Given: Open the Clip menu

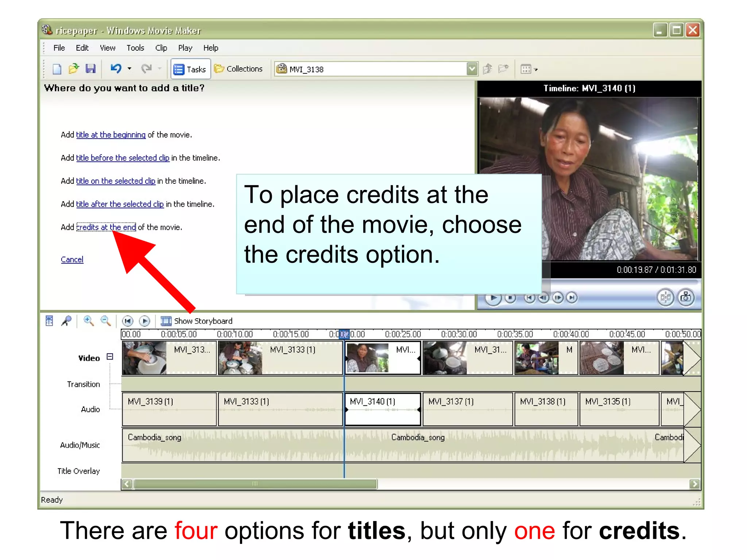Looking at the screenshot, I should pyautogui.click(x=161, y=48).
